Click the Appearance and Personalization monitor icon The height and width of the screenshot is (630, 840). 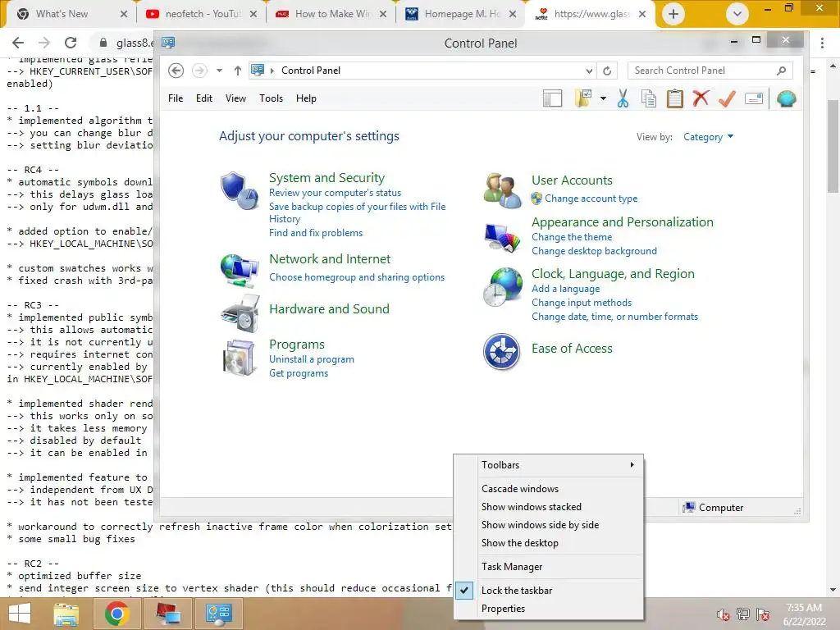click(x=502, y=237)
